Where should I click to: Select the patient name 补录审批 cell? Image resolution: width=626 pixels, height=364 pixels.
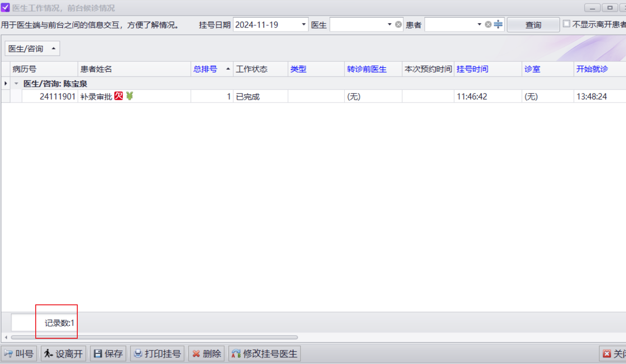coord(134,96)
